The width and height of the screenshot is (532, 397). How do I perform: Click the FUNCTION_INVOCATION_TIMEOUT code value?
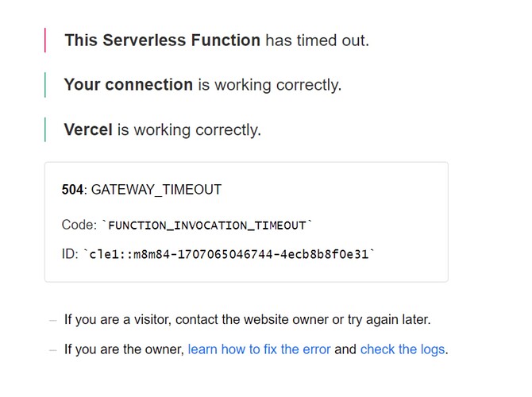point(206,225)
